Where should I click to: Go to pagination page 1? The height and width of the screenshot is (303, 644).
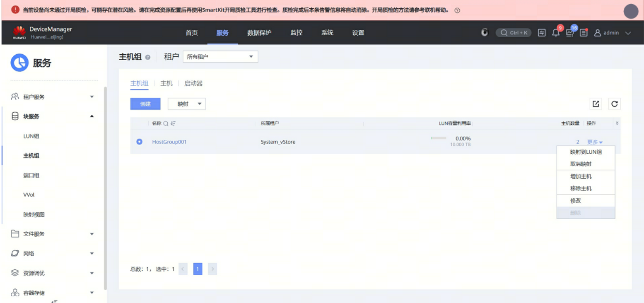198,269
